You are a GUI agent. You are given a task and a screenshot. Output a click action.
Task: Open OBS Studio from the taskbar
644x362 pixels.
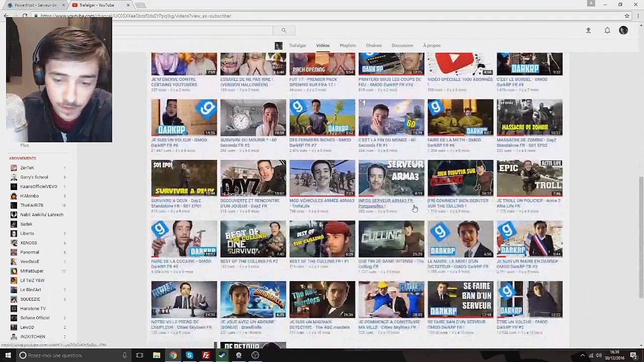point(255,355)
